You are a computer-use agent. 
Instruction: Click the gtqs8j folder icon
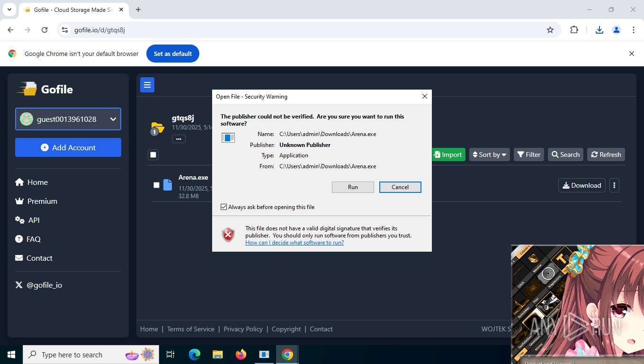157,127
